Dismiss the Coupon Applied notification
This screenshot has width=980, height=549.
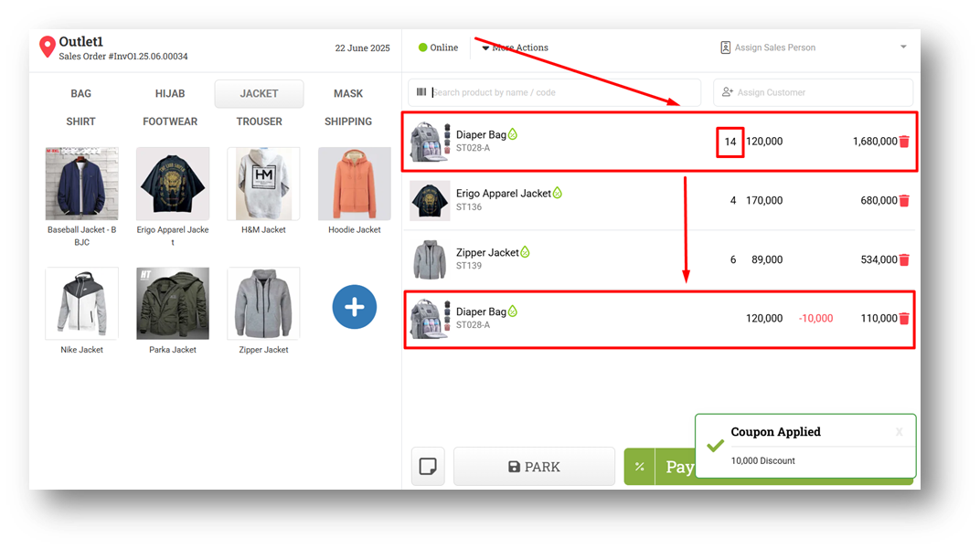coord(899,431)
